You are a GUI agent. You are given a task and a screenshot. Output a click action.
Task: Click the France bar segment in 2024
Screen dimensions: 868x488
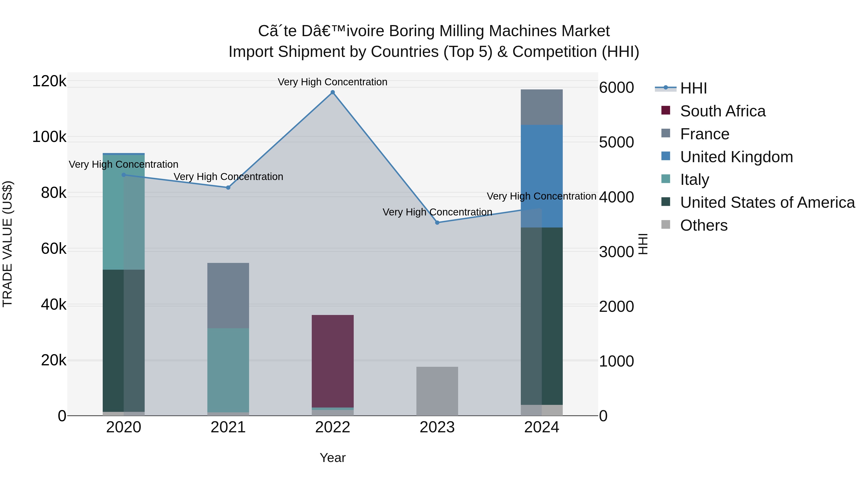point(542,107)
